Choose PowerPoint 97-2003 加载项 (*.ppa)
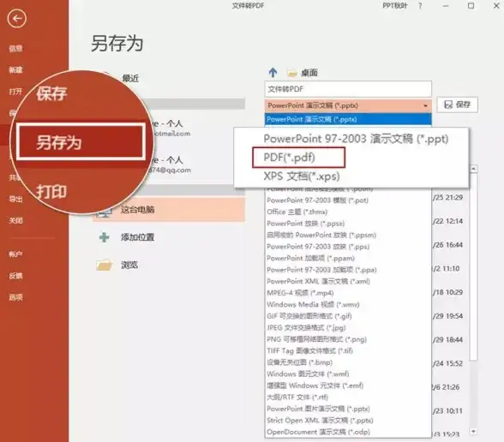 (x=321, y=270)
